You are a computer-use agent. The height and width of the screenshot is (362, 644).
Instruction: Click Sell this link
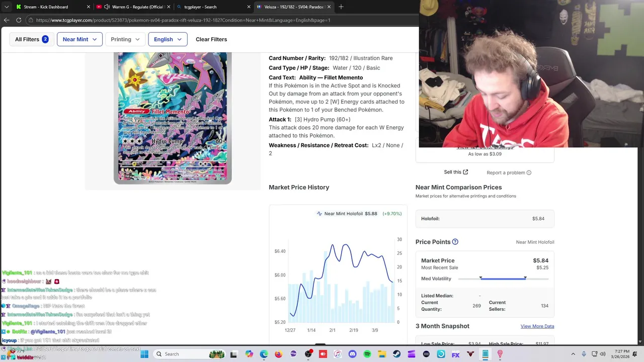[x=456, y=172]
